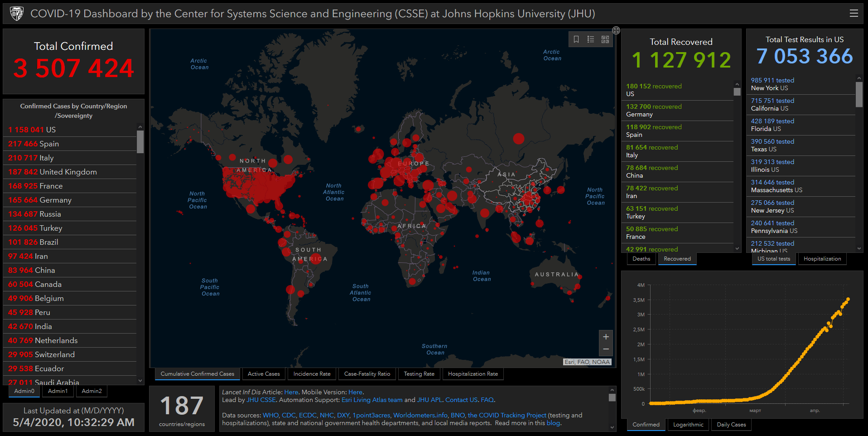Show the Deaths panel tab
Viewport: 868px width, 436px height.
point(641,259)
